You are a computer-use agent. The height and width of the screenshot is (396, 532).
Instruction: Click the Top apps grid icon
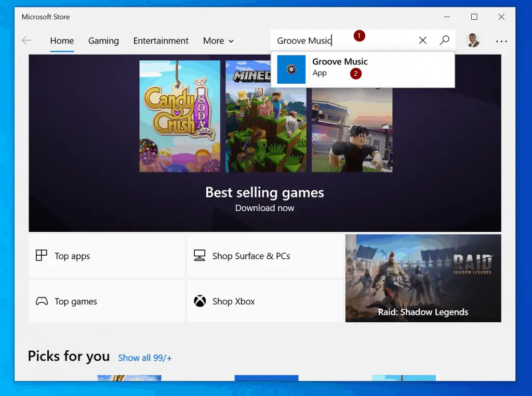tap(42, 255)
